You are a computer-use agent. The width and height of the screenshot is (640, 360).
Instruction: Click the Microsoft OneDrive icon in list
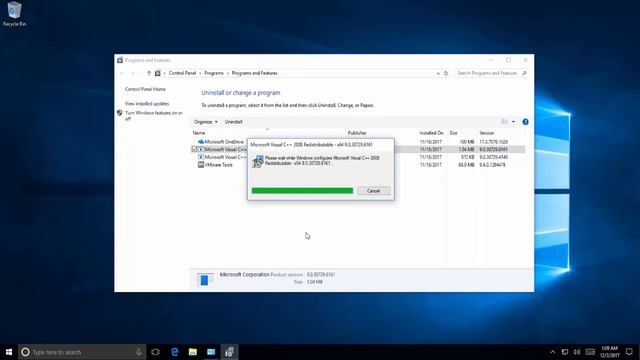click(200, 142)
